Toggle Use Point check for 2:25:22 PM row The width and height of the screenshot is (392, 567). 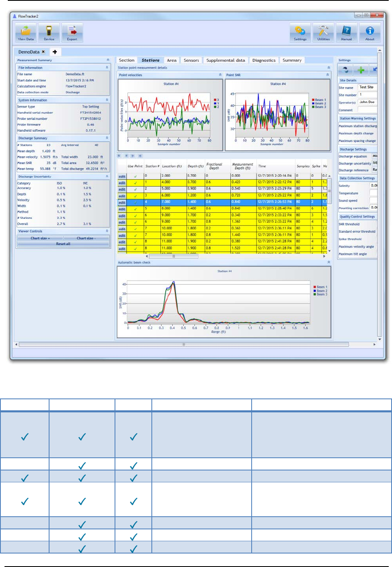pos(135,196)
